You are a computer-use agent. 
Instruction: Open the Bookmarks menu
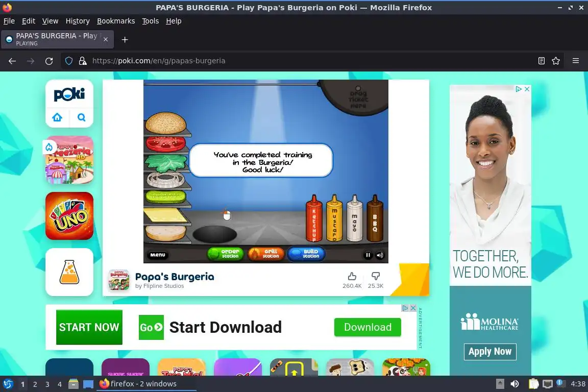[116, 21]
